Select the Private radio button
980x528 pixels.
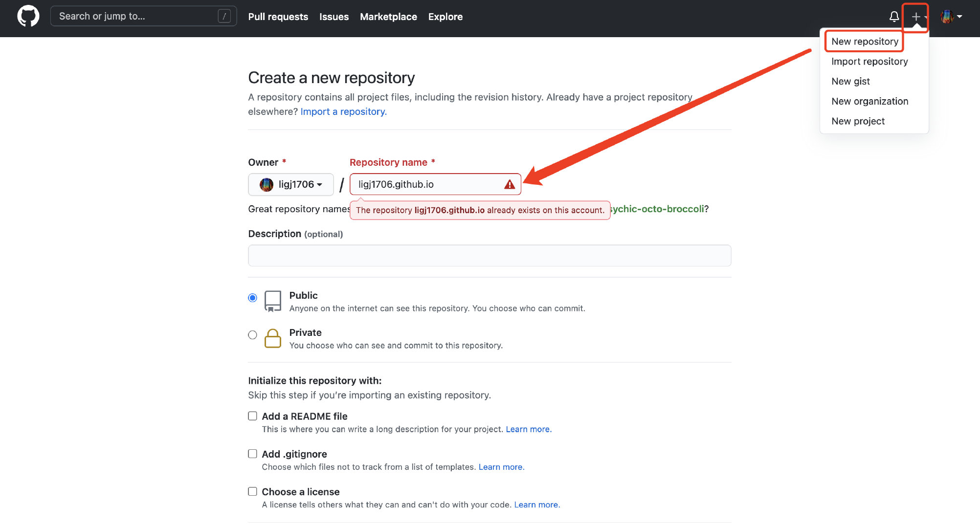[252, 335]
